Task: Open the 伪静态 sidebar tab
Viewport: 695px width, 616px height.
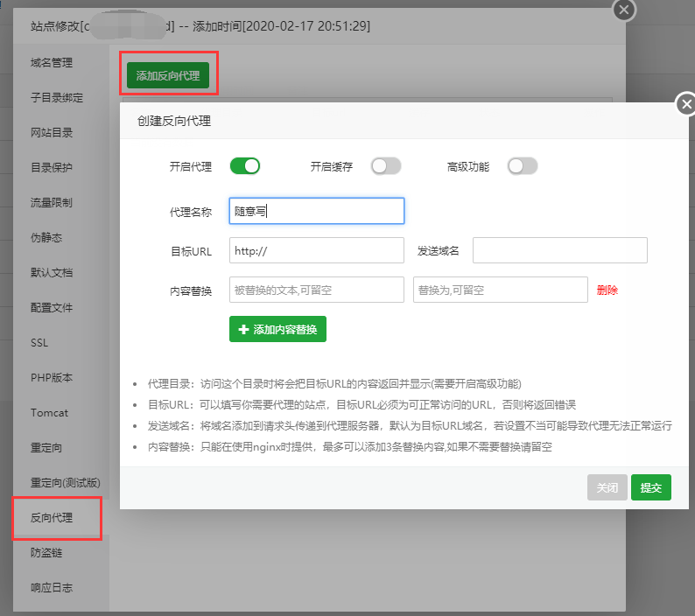Action: click(x=46, y=237)
